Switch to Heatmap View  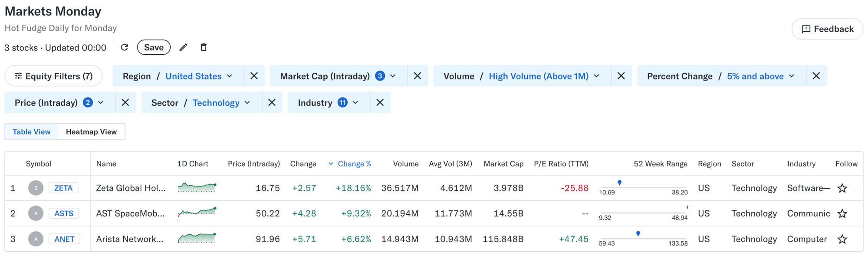click(x=91, y=131)
